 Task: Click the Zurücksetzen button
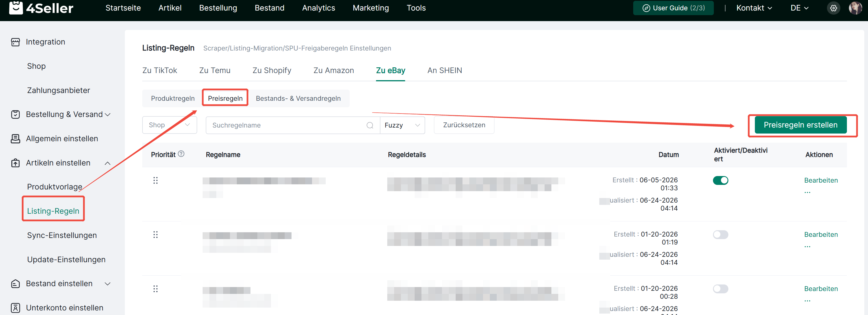464,125
